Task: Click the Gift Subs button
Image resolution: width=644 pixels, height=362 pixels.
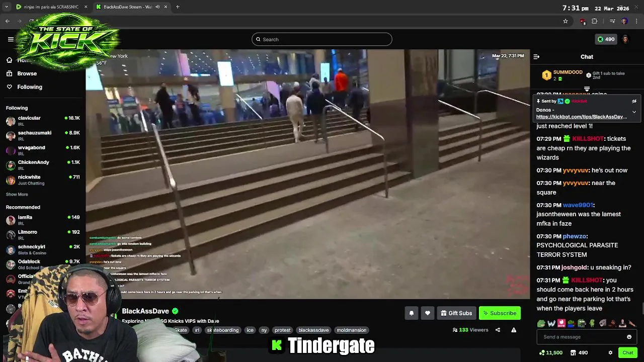Action: [456, 313]
